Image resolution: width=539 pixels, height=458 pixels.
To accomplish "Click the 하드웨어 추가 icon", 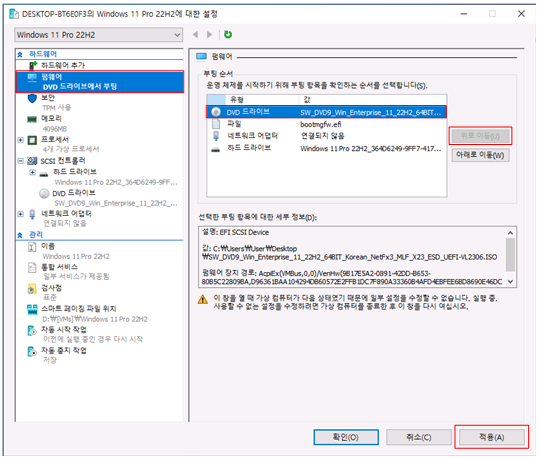I will click(x=33, y=65).
